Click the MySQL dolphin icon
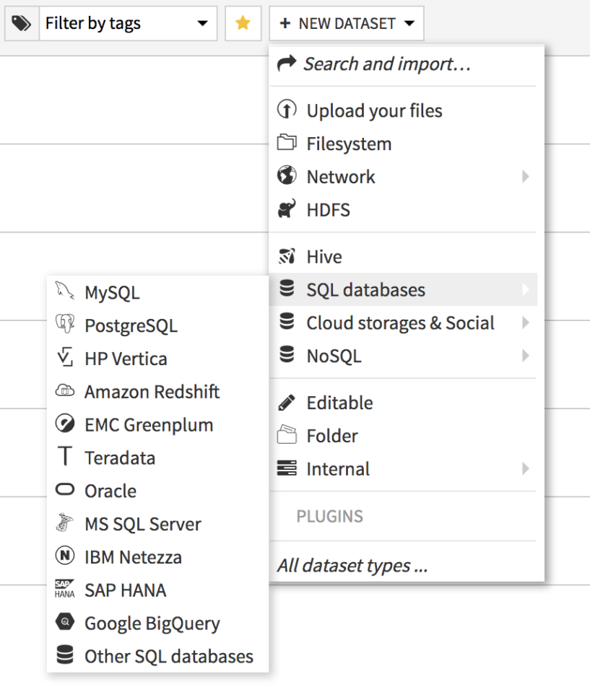Screen dimensions: 590x700 (x=65, y=291)
